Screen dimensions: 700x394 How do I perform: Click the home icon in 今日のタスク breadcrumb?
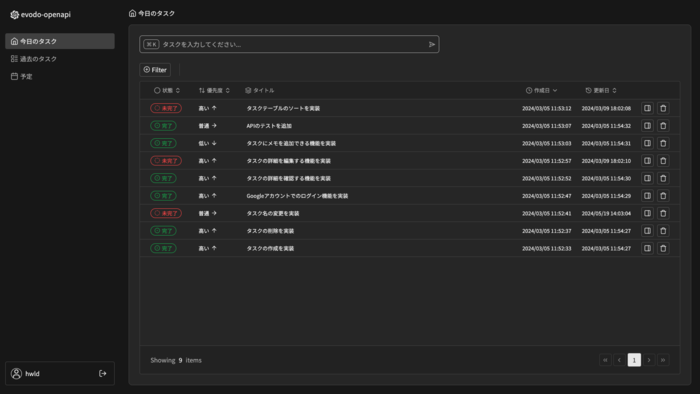[x=132, y=13]
